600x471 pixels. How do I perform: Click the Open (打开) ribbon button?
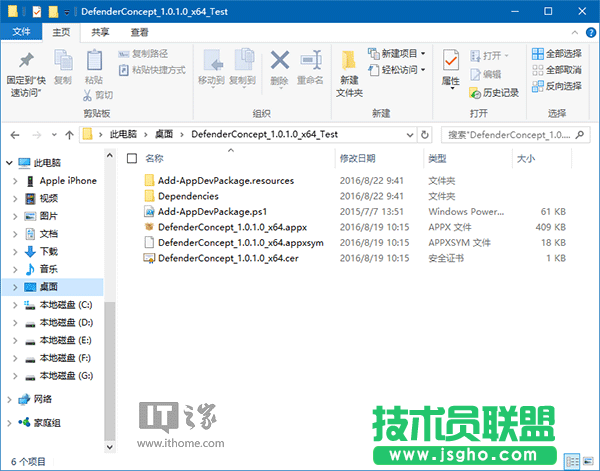click(489, 56)
